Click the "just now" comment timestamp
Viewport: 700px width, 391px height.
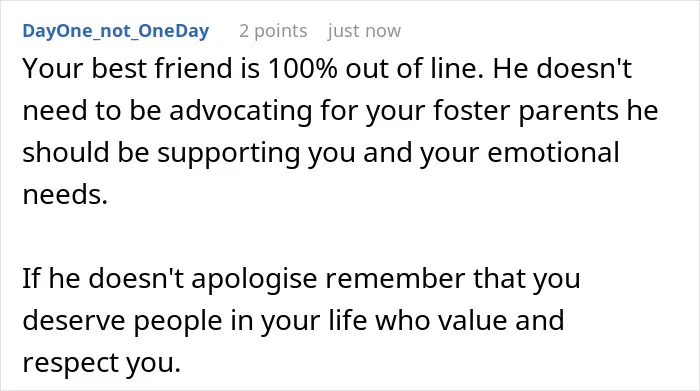(364, 31)
